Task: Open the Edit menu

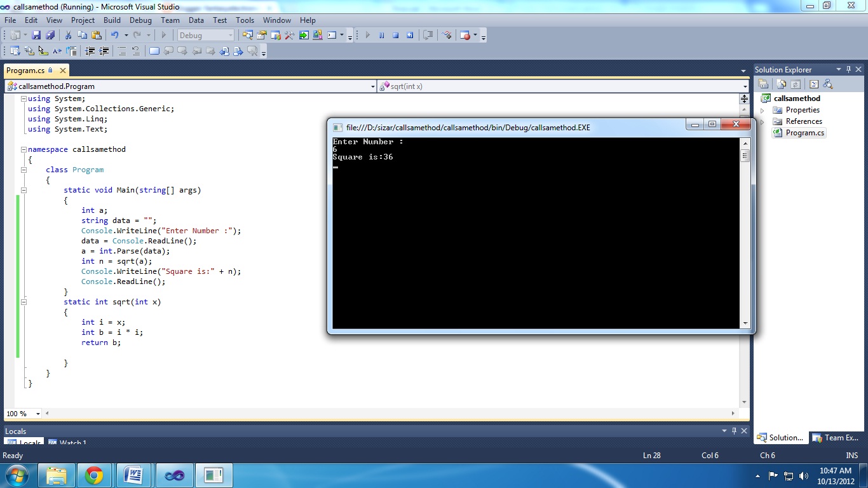Action: (31, 20)
